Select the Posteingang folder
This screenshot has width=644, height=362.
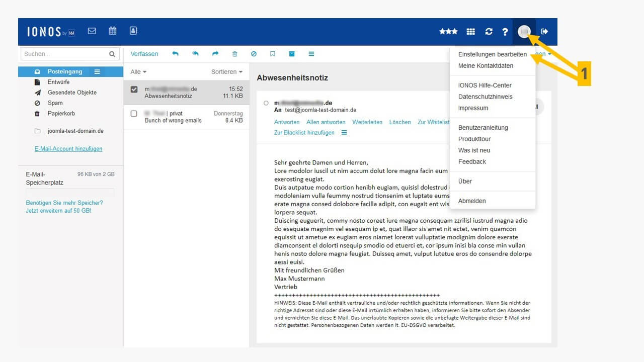point(70,72)
